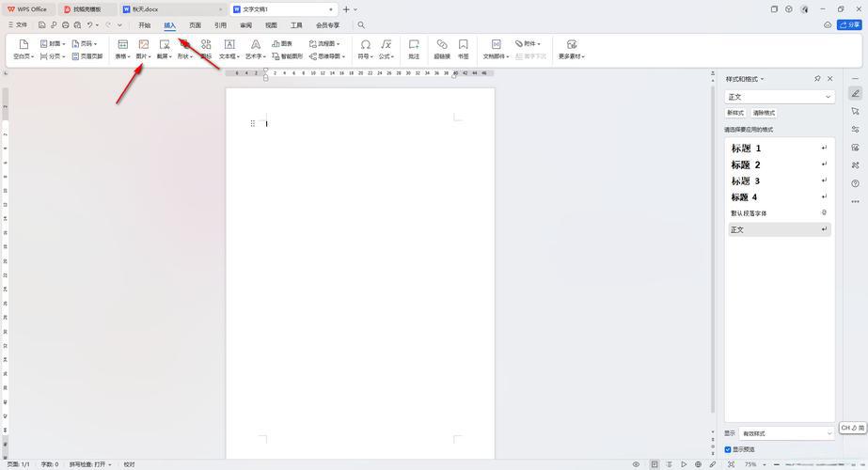Screen dimensions: 868x470
Task: Apply the 标题 1 style from list
Action: pyautogui.click(x=747, y=149)
